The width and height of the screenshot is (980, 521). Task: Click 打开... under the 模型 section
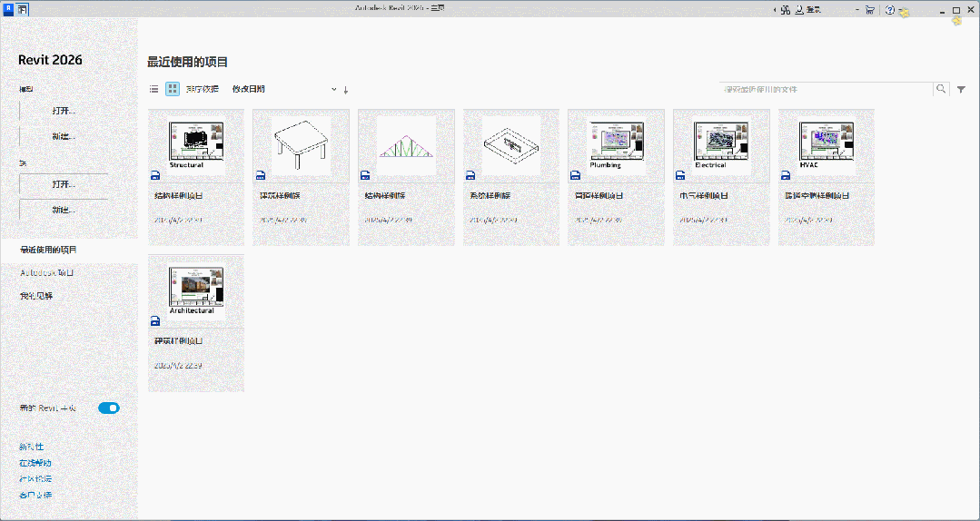pos(64,111)
